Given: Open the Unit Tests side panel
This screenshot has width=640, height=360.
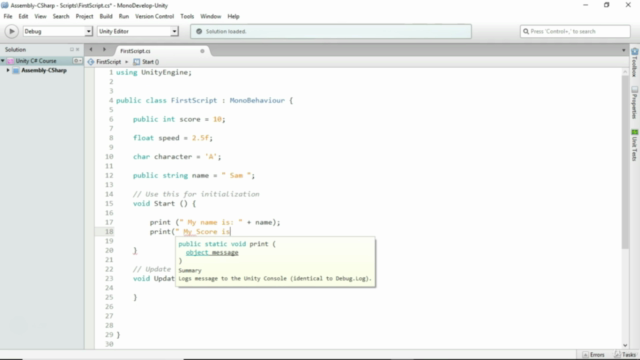Looking at the screenshot, I should [635, 145].
